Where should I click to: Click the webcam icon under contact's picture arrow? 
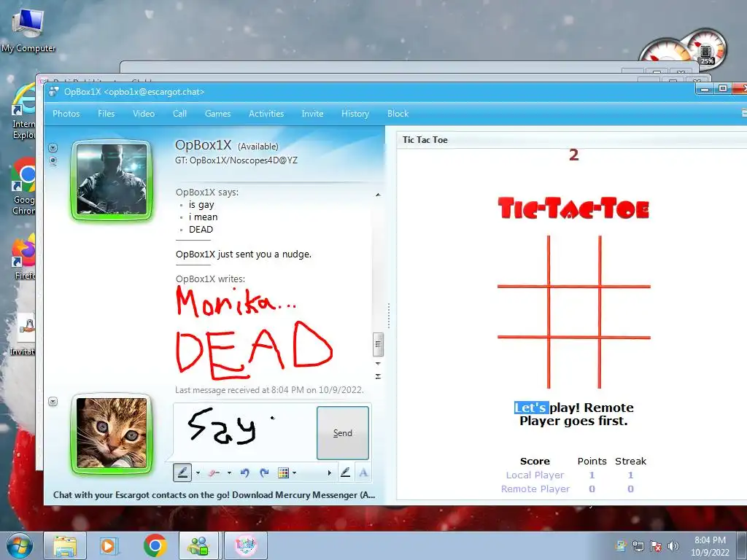click(x=53, y=161)
